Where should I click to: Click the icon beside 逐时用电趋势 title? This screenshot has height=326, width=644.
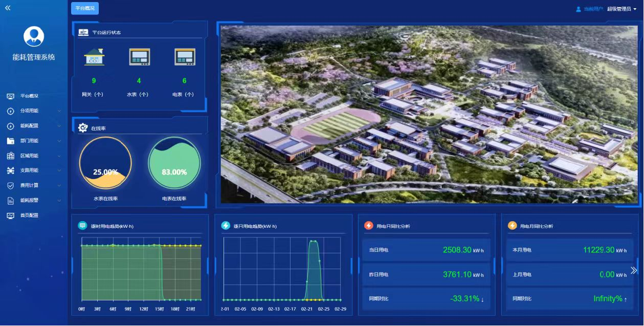(82, 226)
